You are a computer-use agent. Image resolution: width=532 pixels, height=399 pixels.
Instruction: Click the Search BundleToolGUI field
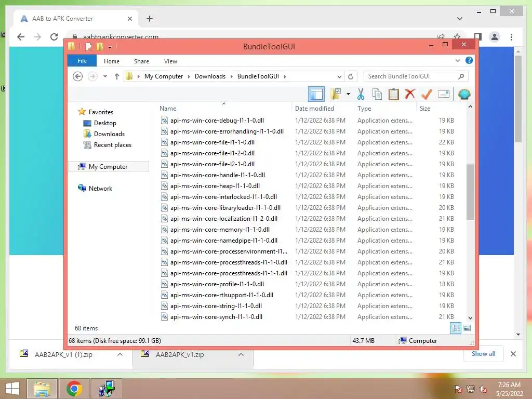(x=416, y=76)
